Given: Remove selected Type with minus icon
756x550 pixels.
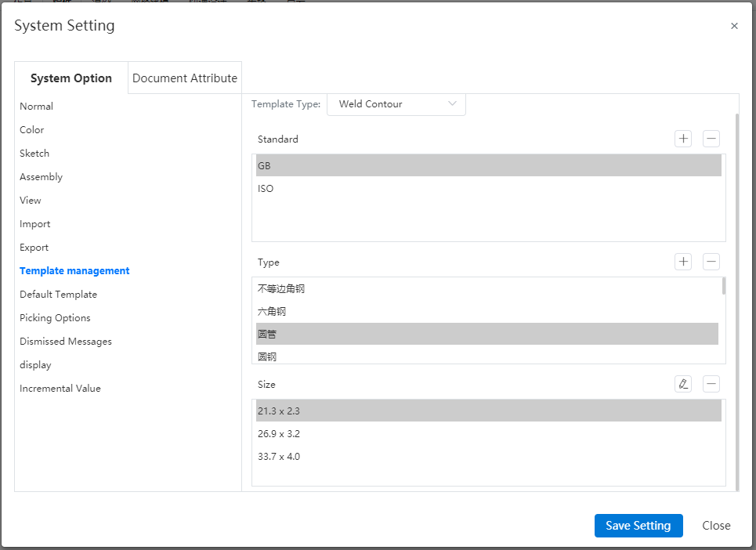Looking at the screenshot, I should coord(711,262).
